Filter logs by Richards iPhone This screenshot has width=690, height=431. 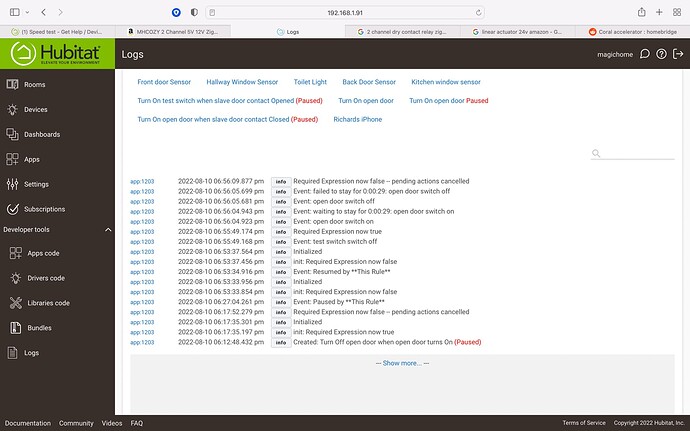pyautogui.click(x=357, y=119)
